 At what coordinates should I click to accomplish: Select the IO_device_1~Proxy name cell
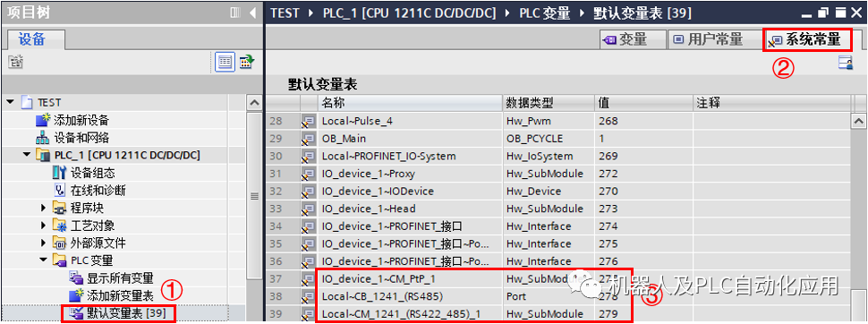coord(410,174)
